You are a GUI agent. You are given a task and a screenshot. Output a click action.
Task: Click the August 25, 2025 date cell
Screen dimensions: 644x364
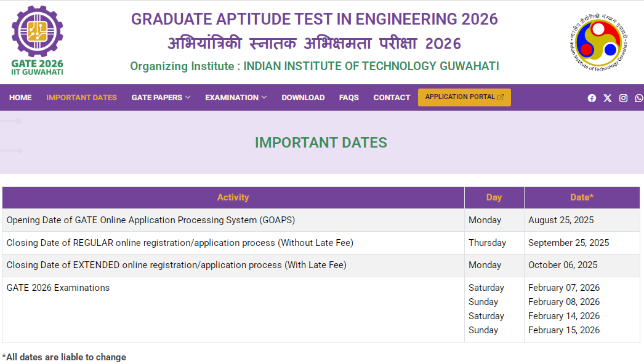pos(561,220)
